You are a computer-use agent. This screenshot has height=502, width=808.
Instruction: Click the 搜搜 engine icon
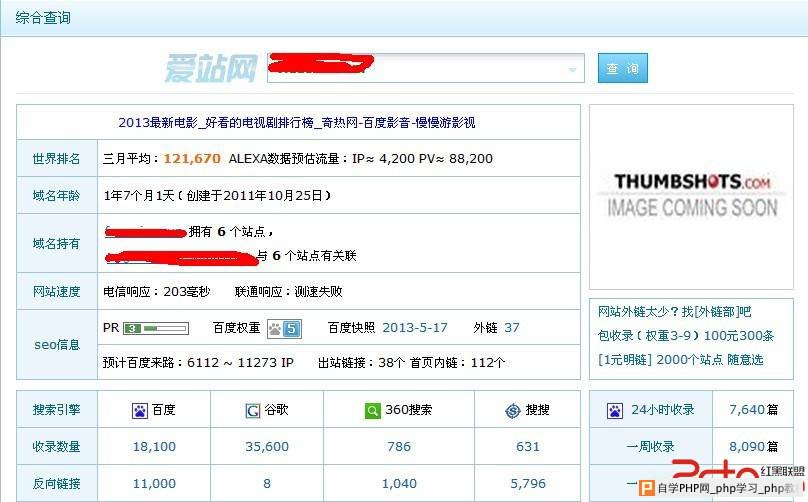click(513, 410)
